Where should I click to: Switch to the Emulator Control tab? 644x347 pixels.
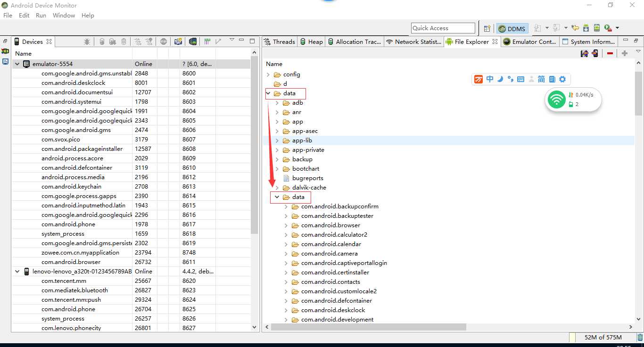point(530,41)
